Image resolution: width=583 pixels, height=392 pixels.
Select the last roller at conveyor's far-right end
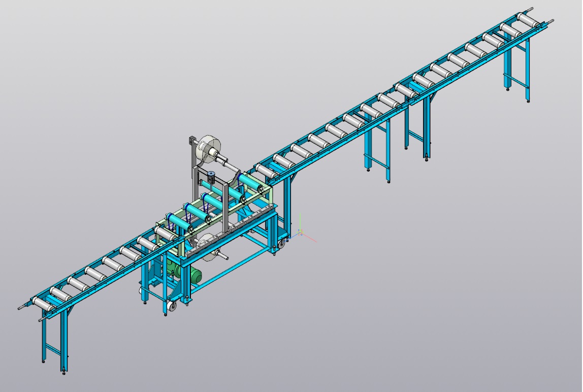point(528,21)
